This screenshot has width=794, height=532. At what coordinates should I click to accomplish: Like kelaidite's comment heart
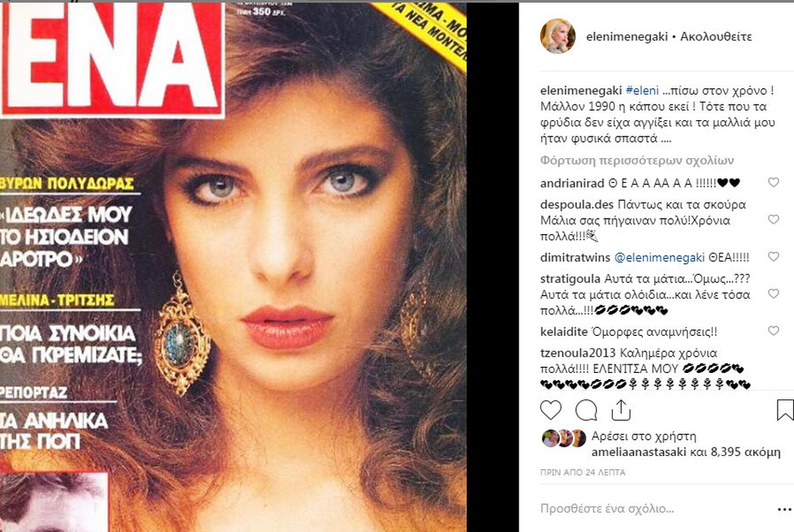point(773,331)
